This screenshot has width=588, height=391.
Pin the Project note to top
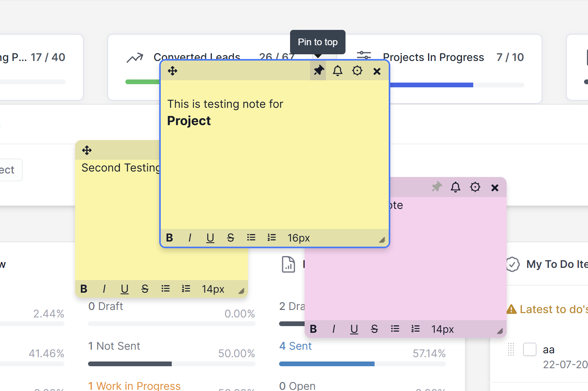click(318, 71)
